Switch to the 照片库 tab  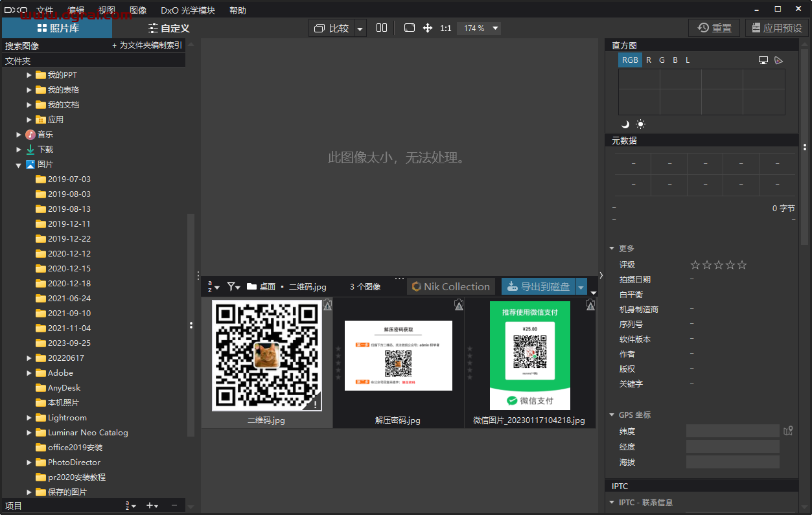[57, 28]
